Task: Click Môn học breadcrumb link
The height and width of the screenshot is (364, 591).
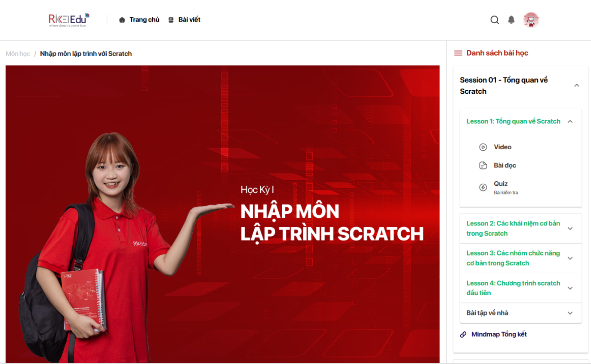Action: [18, 54]
